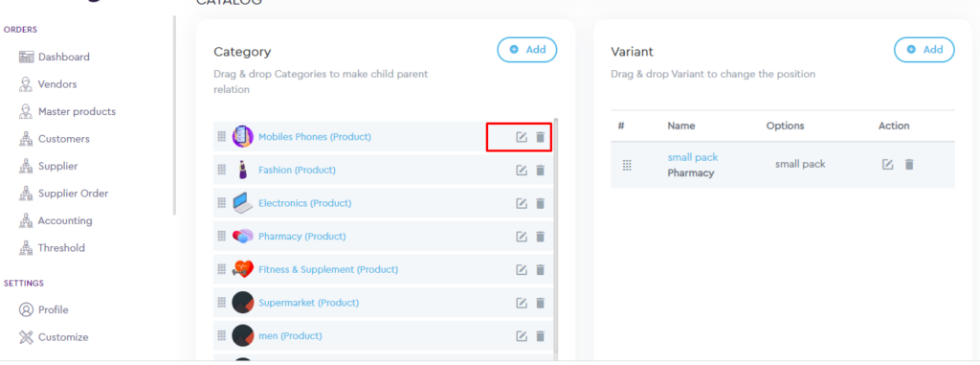Delete the small pack variant
This screenshot has width=980, height=365.
coord(909,165)
